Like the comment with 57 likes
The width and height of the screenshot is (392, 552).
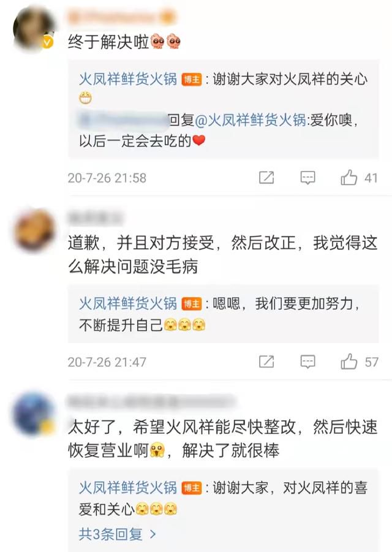tap(349, 361)
